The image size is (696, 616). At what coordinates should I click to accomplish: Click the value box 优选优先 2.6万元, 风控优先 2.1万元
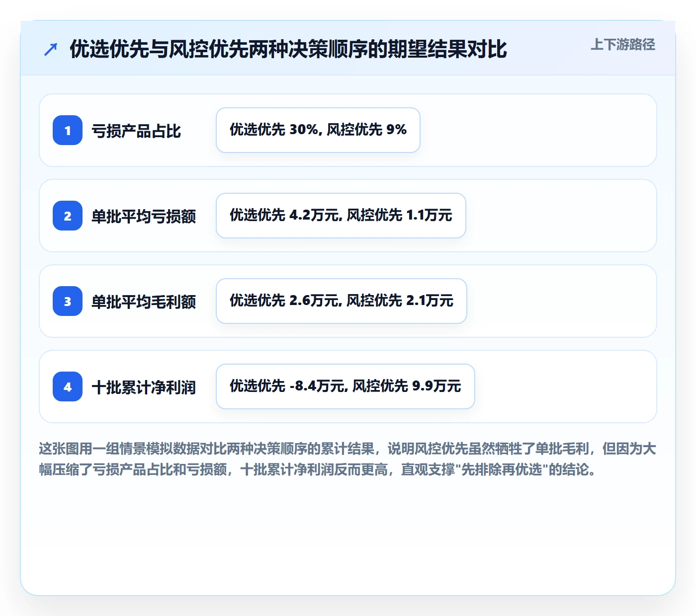click(342, 301)
